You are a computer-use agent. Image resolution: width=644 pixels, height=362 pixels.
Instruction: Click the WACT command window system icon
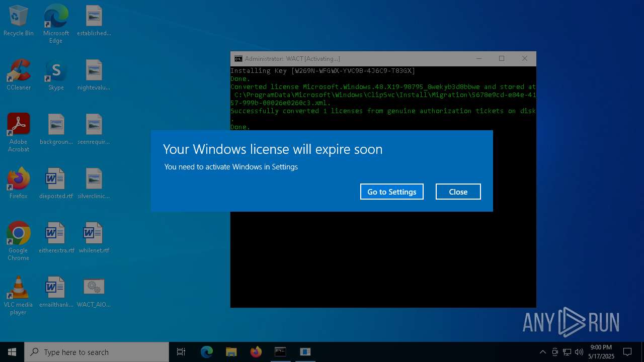pyautogui.click(x=238, y=59)
